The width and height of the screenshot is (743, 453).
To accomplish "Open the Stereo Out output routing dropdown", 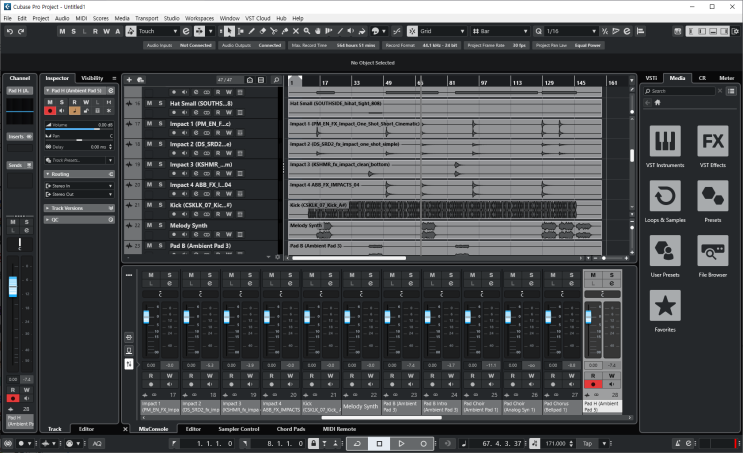I will [x=79, y=194].
